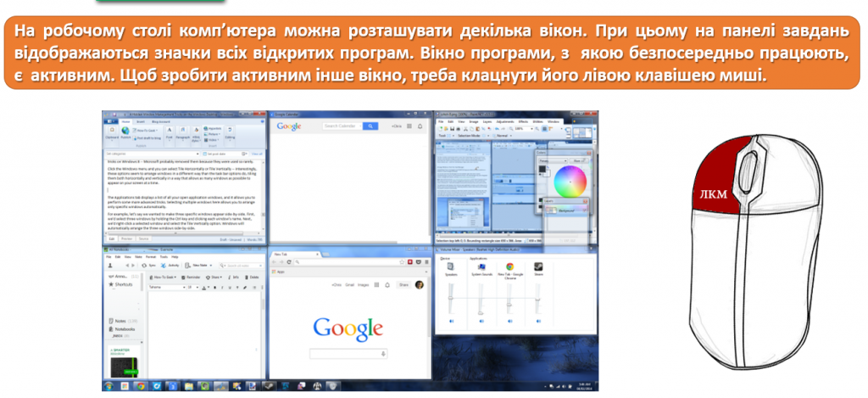
Task: Switch to the Insert ribbon tab
Action: point(142,121)
